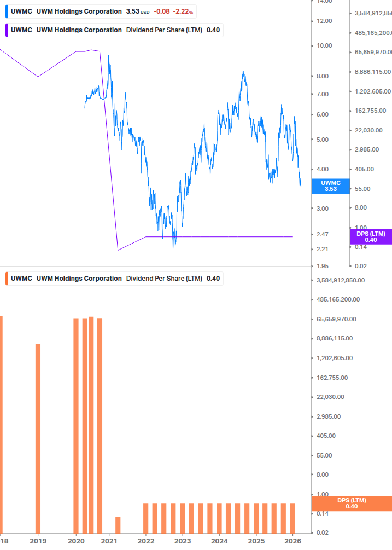Viewport: 392px width, 550px height.
Task: Click the blue color marker of price legend
Action: click(x=7, y=11)
